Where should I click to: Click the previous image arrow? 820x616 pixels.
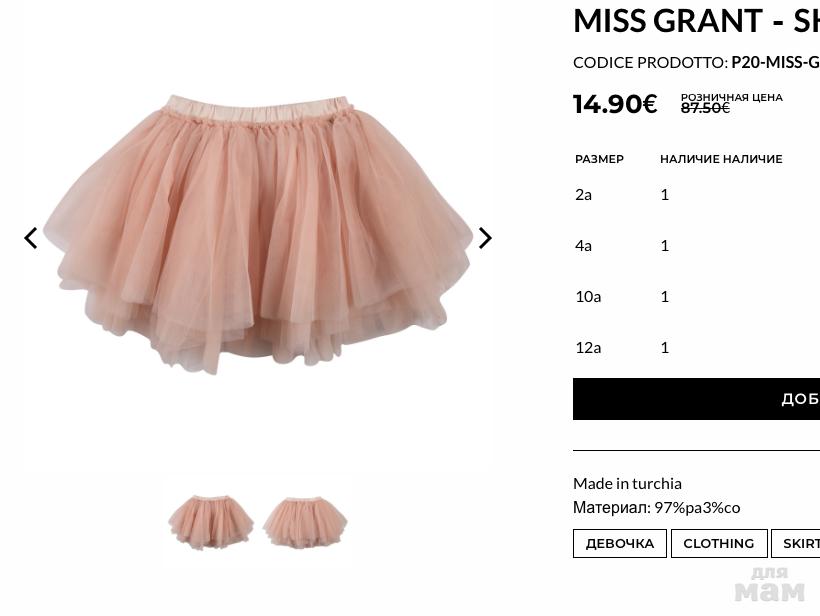(x=31, y=238)
